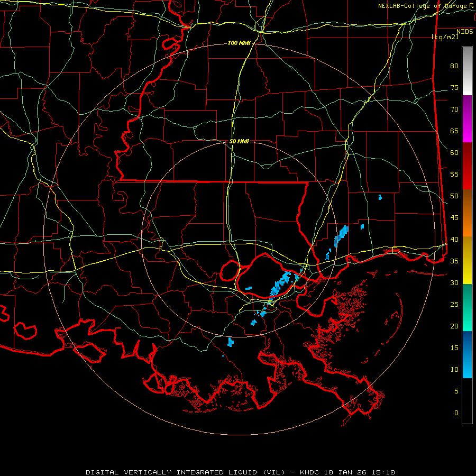This screenshot has width=476, height=476.
Task: Click the "NIDS" label above the color scale
Action: click(x=465, y=32)
